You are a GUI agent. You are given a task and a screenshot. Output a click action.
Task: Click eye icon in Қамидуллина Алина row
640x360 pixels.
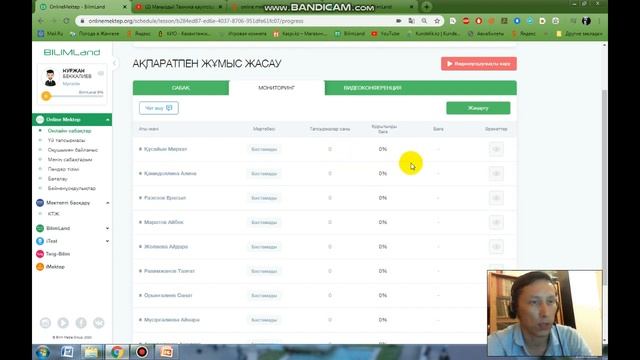point(496,174)
